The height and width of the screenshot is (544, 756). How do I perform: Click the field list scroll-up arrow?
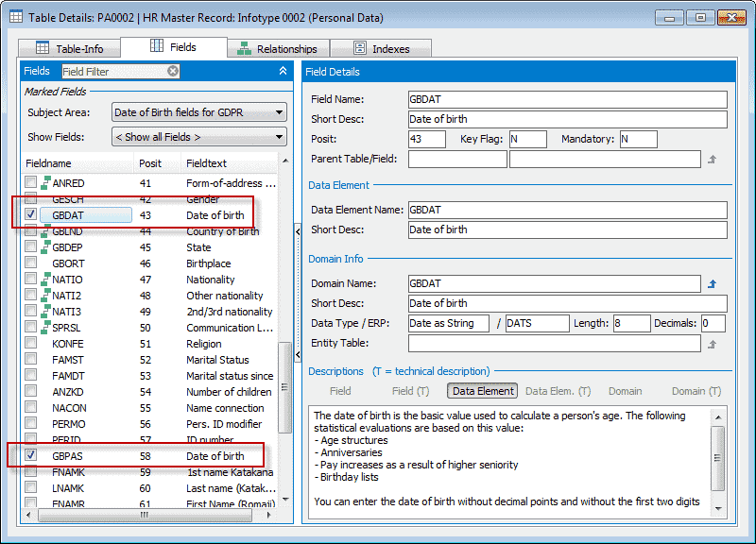click(x=285, y=161)
